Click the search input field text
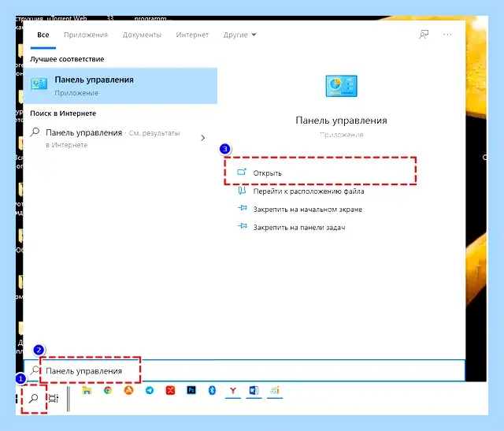The image size is (504, 431). pyautogui.click(x=84, y=371)
